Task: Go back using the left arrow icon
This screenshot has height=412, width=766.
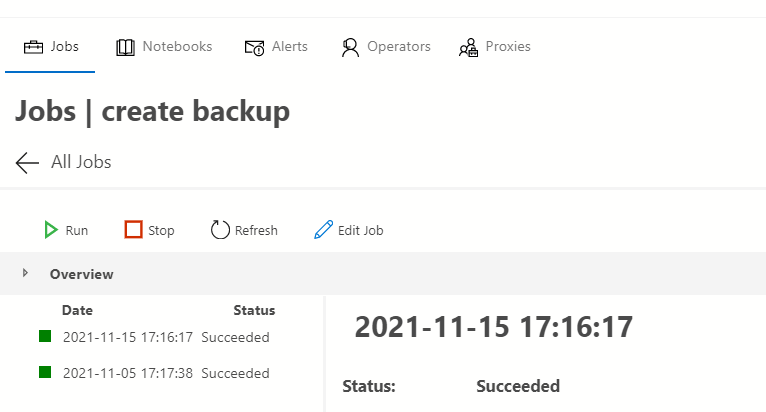Action: [x=27, y=162]
